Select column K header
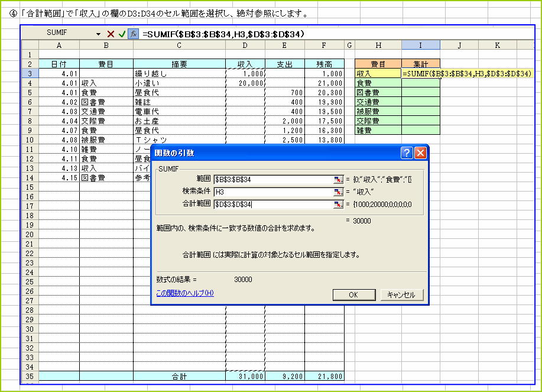This screenshot has height=392, width=542. click(498, 46)
